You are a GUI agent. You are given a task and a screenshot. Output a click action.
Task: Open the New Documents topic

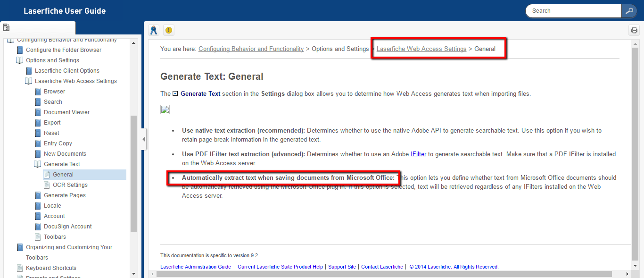pyautogui.click(x=65, y=154)
